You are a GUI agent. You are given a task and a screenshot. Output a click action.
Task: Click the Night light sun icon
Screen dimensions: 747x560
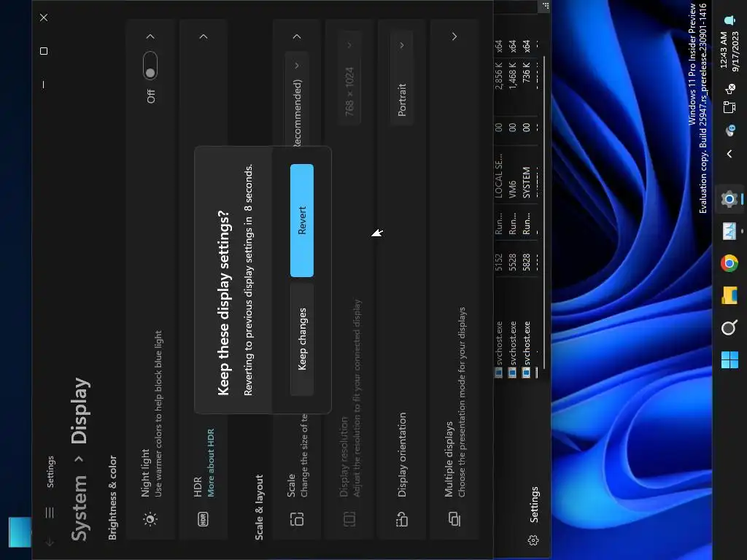tap(150, 518)
